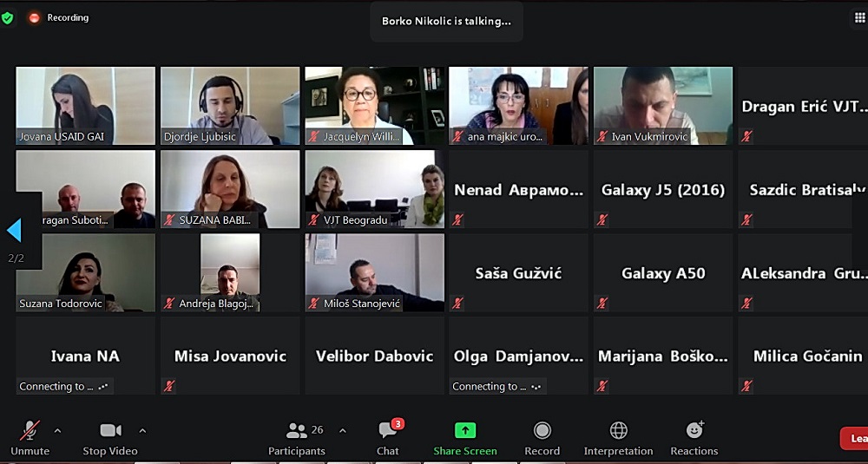
Task: Select the VJT Beogradu video tile
Action: (x=375, y=189)
